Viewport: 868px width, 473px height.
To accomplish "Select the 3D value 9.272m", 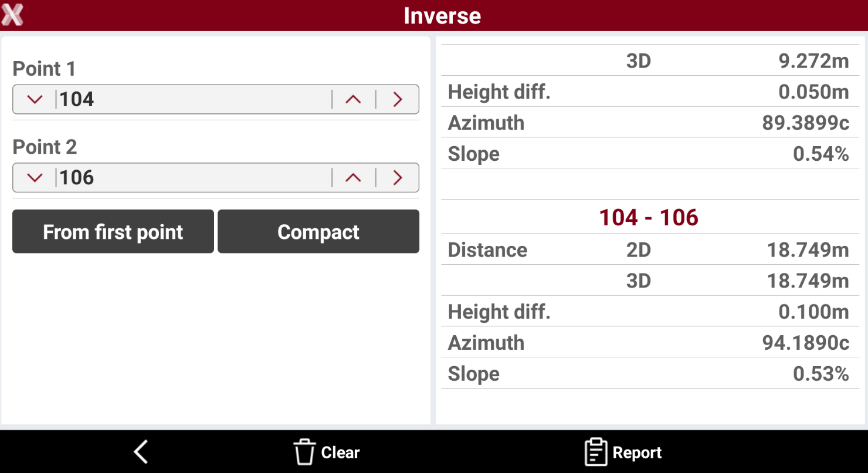I will point(813,61).
